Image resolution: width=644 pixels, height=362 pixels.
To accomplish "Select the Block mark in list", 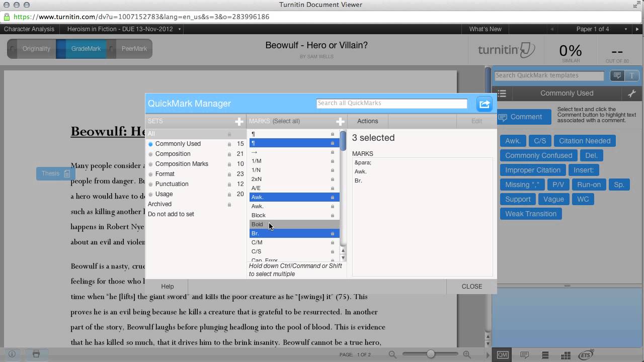I will coord(294,215).
